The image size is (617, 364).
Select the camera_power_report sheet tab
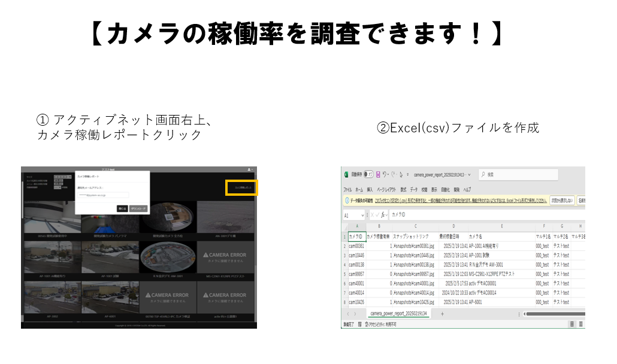(398, 314)
